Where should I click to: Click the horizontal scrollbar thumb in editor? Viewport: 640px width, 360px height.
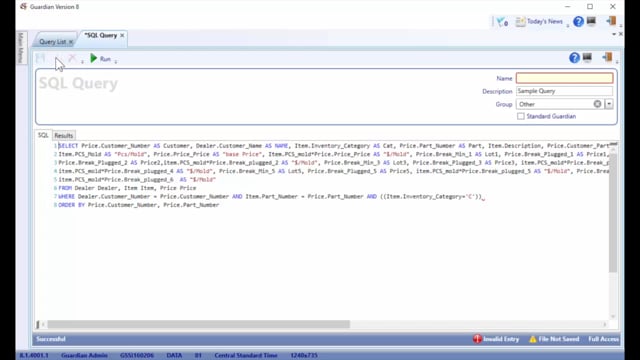198,324
